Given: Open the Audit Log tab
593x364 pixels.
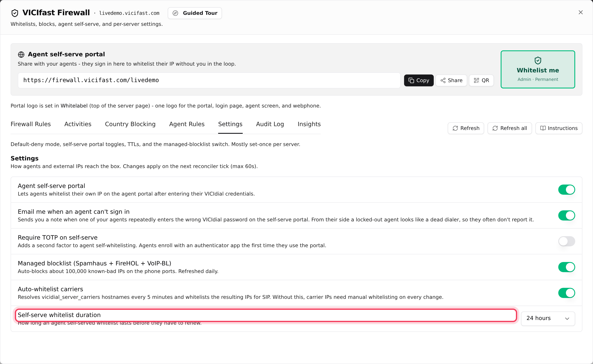Looking at the screenshot, I should coord(270,124).
